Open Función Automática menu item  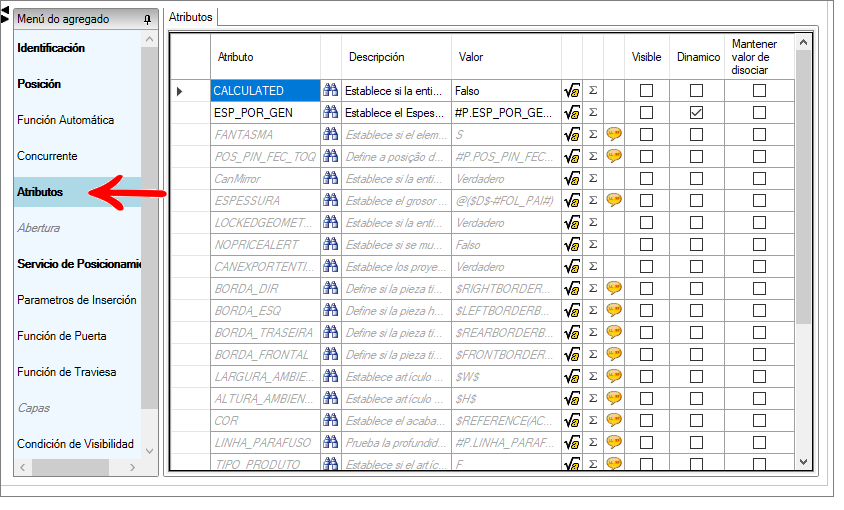[65, 120]
